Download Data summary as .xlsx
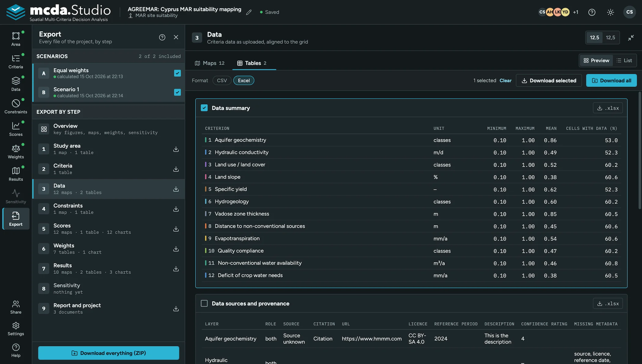The width and height of the screenshot is (642, 364). click(x=608, y=108)
